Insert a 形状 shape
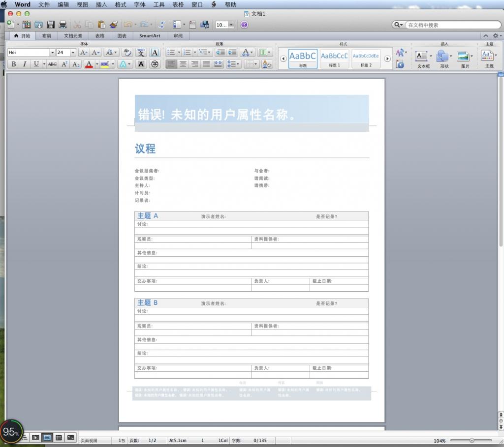This screenshot has width=504, height=447. pyautogui.click(x=444, y=59)
